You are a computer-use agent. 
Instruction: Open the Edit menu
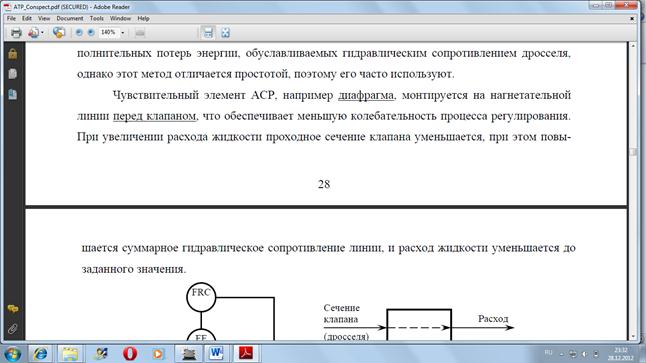tap(27, 19)
